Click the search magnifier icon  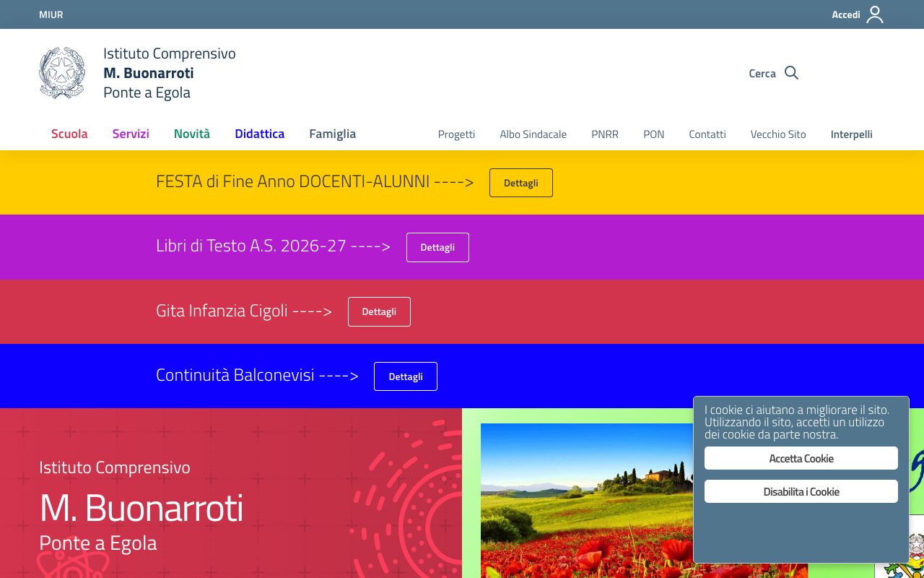791,73
